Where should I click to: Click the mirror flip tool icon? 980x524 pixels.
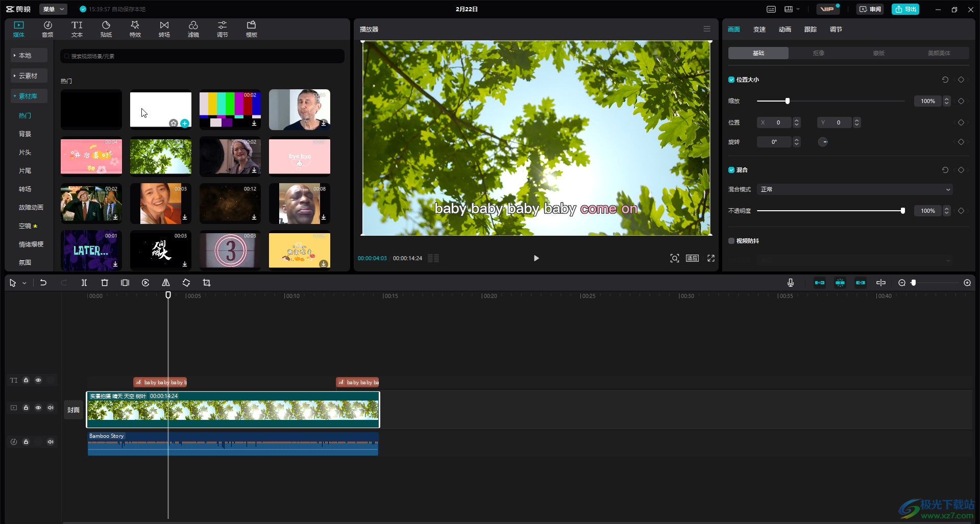[x=166, y=283]
